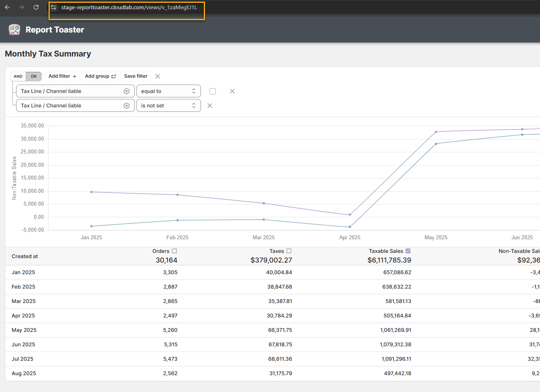Enable the Orders column chart checkbox
Image resolution: width=540 pixels, height=392 pixels.
pyautogui.click(x=174, y=251)
